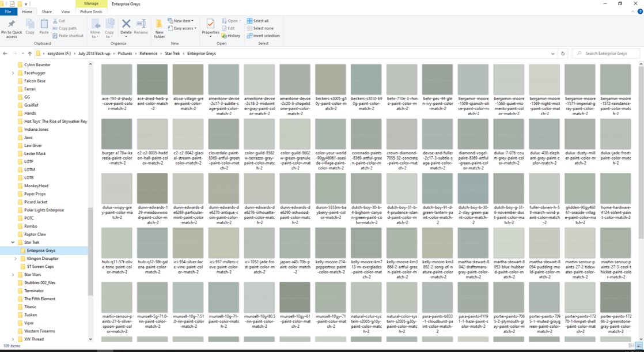Refresh the Enterprise Greys folder view

point(563,54)
